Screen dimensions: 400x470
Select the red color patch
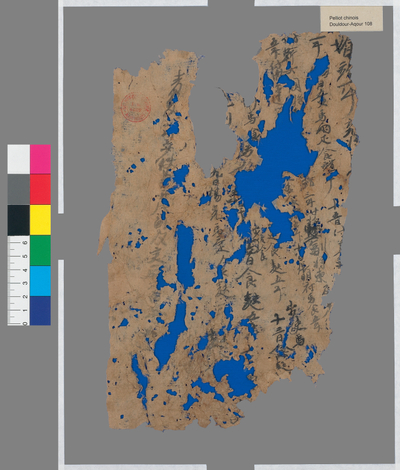(40, 189)
